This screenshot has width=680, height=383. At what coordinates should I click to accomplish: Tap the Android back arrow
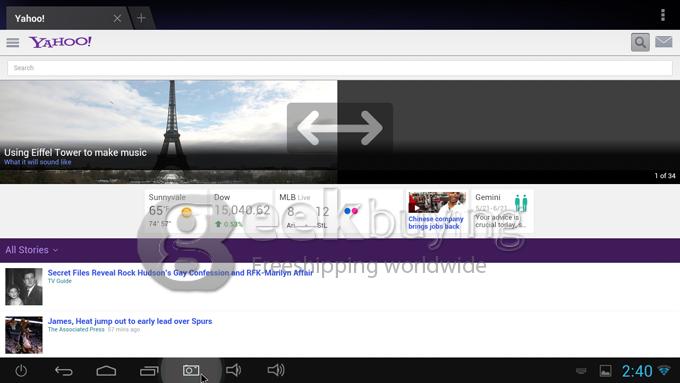tap(63, 371)
